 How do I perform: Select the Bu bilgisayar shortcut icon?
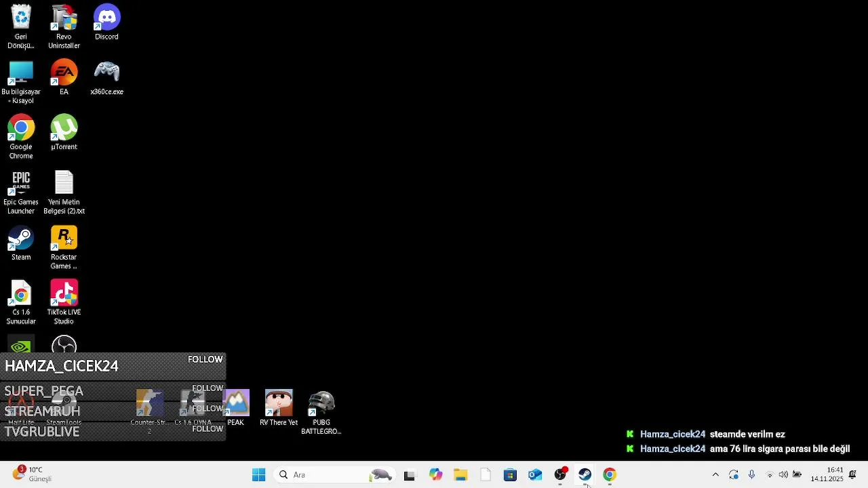21,82
